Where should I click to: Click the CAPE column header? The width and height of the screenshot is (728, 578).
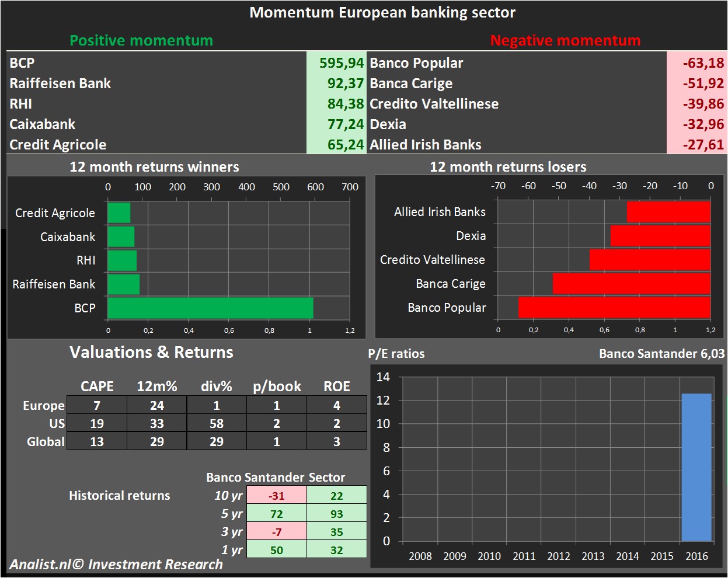click(97, 387)
